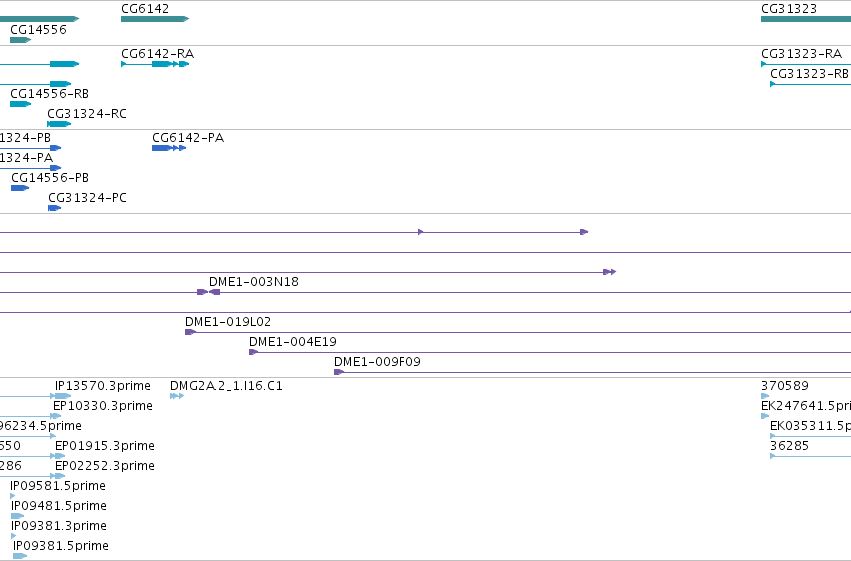Click the DMG2A2_1.I16.C1 label
This screenshot has height=561, width=851.
(226, 386)
